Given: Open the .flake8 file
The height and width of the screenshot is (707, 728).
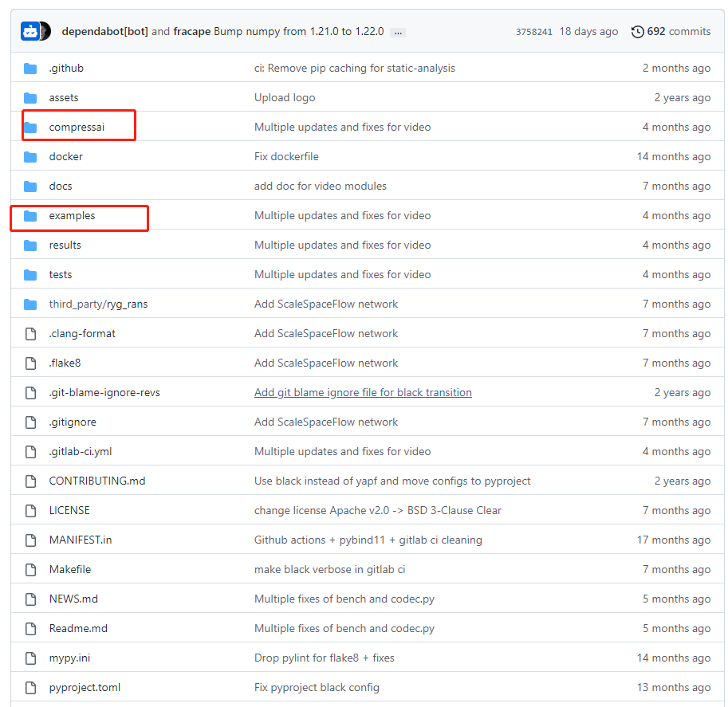Looking at the screenshot, I should (x=65, y=363).
